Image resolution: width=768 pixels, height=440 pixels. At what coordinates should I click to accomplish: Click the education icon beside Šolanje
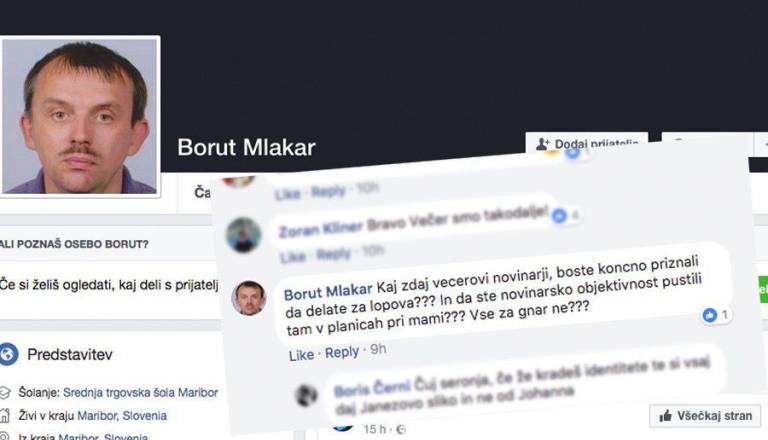[x=4, y=392]
